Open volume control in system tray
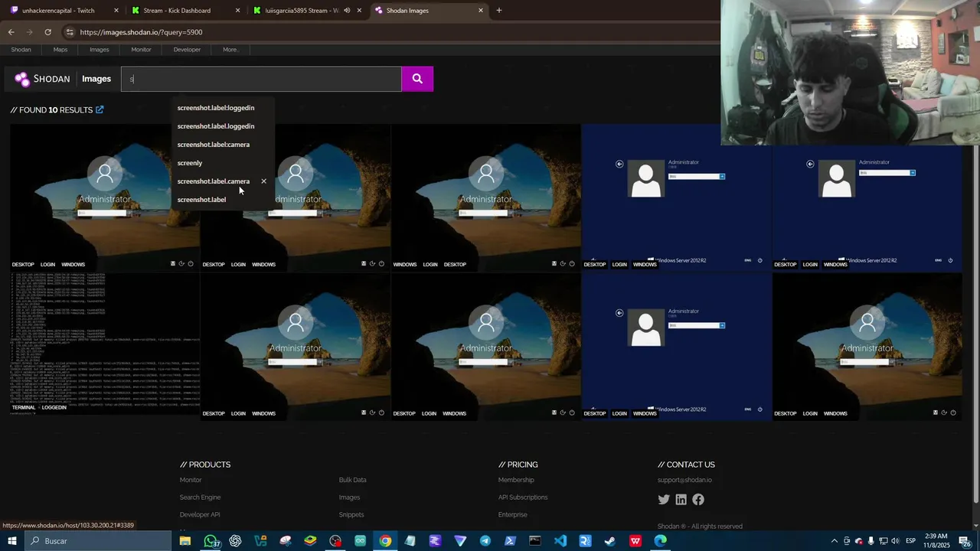The width and height of the screenshot is (980, 551). [x=895, y=541]
